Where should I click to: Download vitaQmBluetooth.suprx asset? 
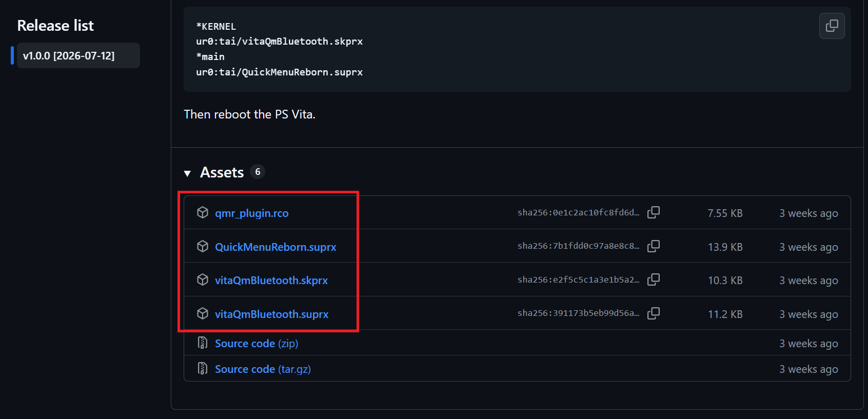pyautogui.click(x=271, y=314)
